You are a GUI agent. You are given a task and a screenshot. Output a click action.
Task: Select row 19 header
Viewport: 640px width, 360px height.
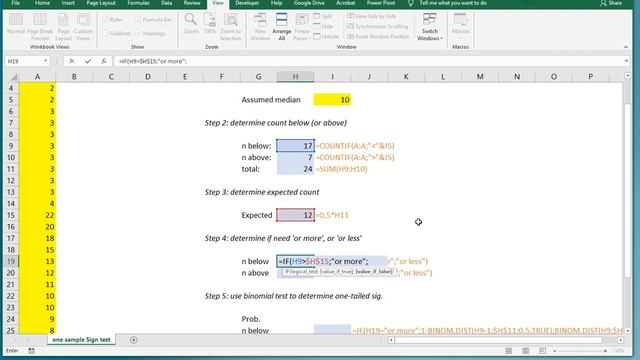click(11, 261)
